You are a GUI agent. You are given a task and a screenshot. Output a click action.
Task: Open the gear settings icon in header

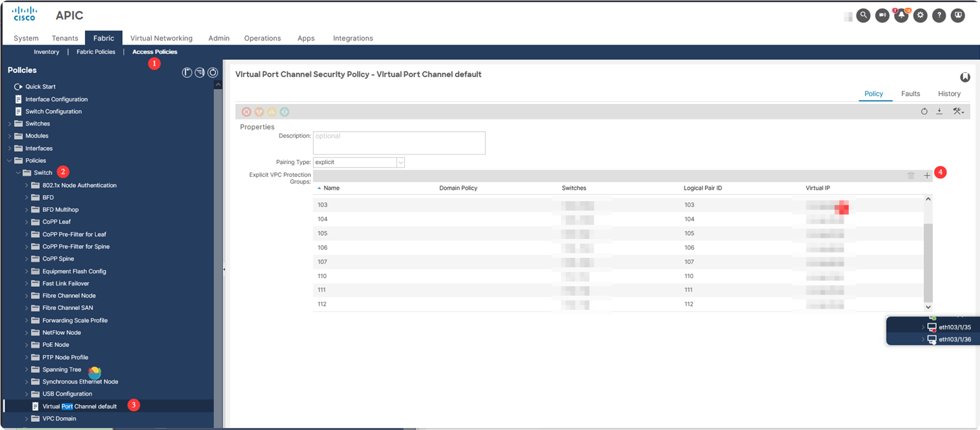coord(920,16)
